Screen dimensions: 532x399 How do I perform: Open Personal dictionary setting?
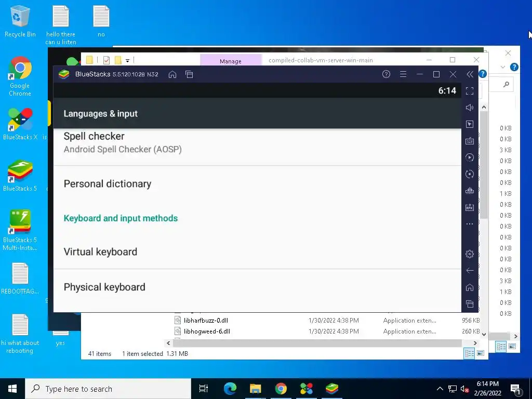257,183
